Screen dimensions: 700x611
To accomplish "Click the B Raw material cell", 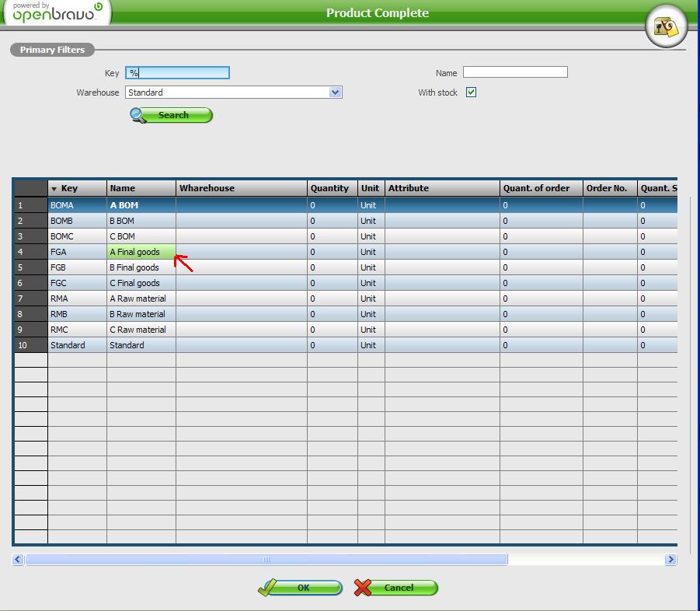I will 141,314.
